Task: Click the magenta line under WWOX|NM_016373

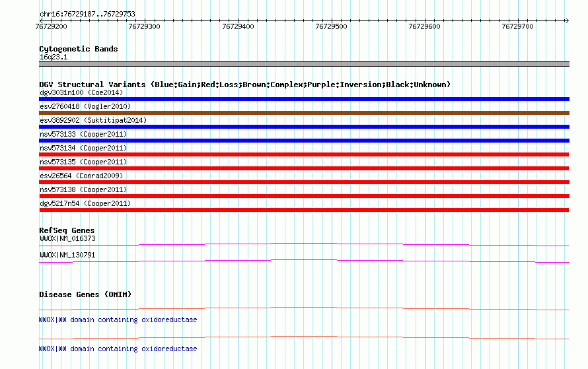Action: point(304,245)
